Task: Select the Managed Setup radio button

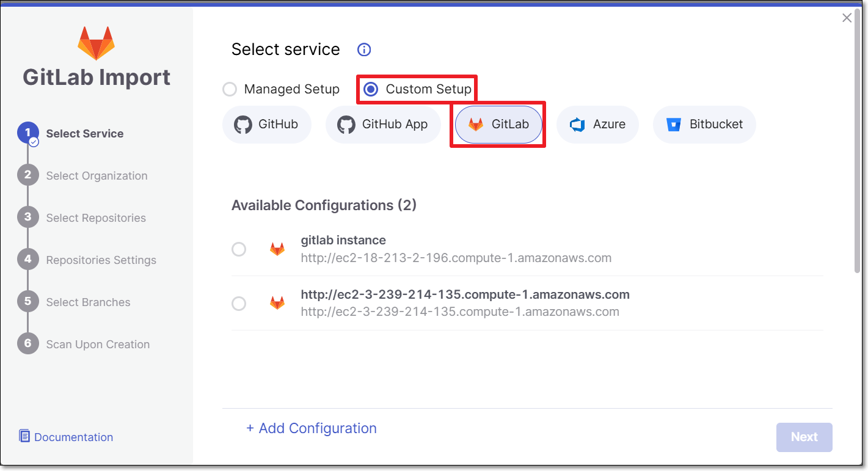Action: pos(230,90)
